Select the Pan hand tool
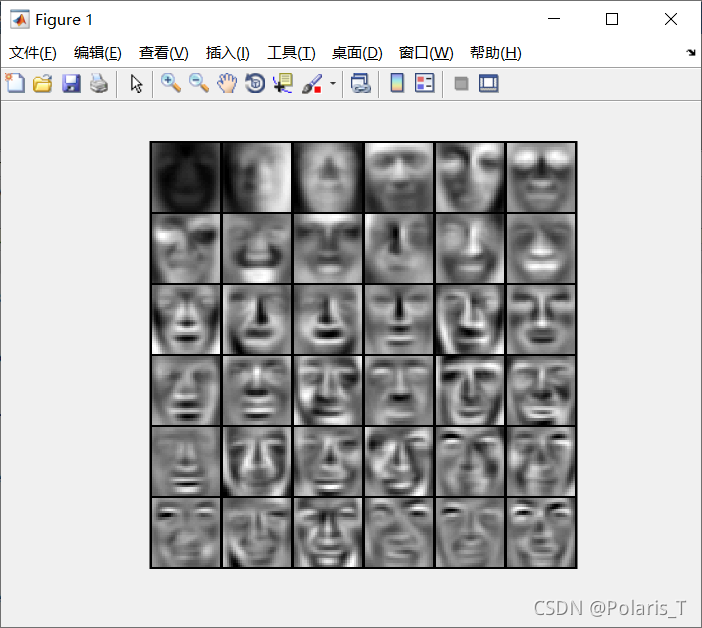The height and width of the screenshot is (628, 702). [227, 84]
